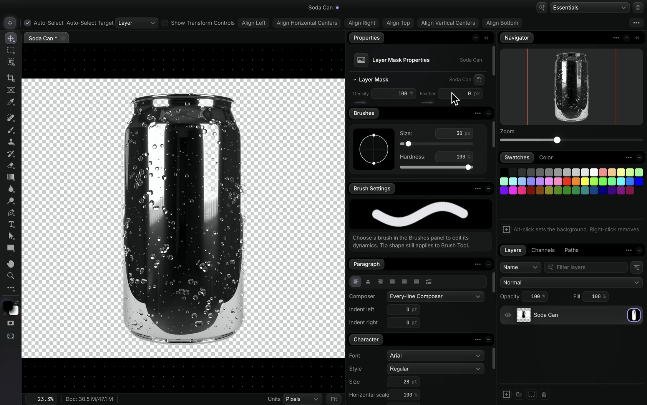Select the Eraser tool
The height and width of the screenshot is (405, 647).
click(11, 165)
